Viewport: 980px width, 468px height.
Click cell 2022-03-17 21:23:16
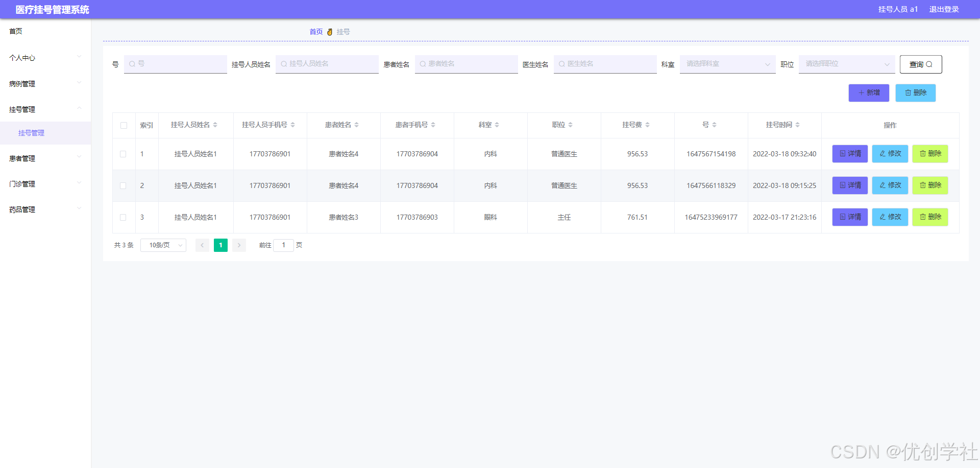pos(785,217)
